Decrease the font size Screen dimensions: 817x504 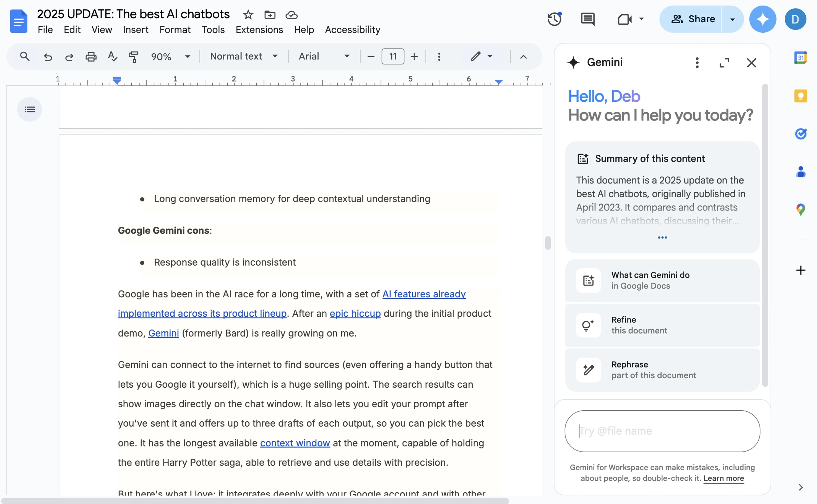pyautogui.click(x=371, y=56)
